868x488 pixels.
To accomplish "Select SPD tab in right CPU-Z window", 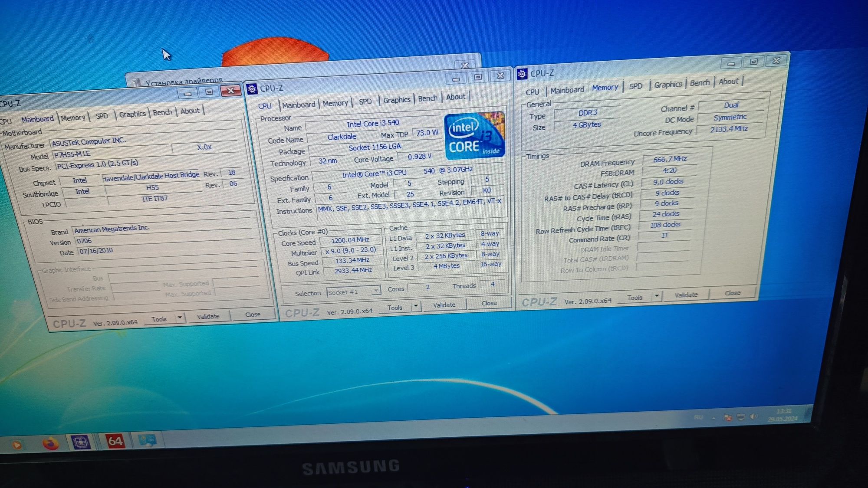I will pos(636,86).
